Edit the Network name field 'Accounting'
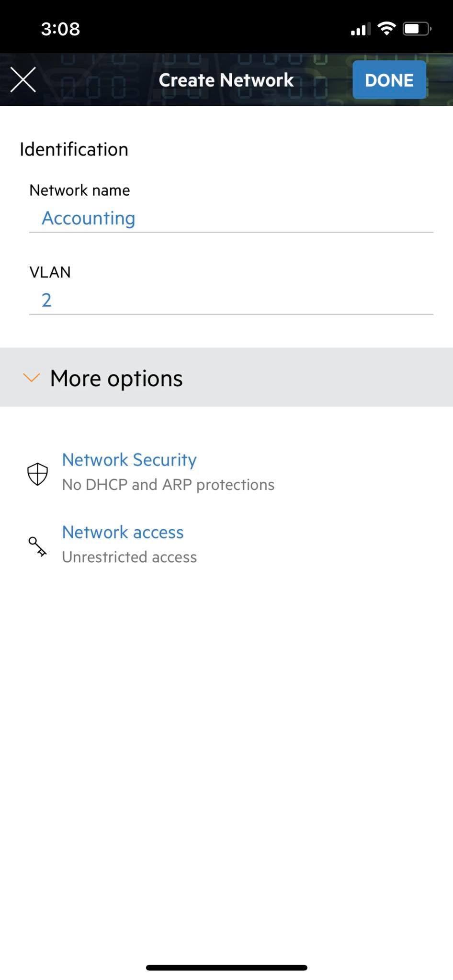The width and height of the screenshot is (453, 980). 231,218
